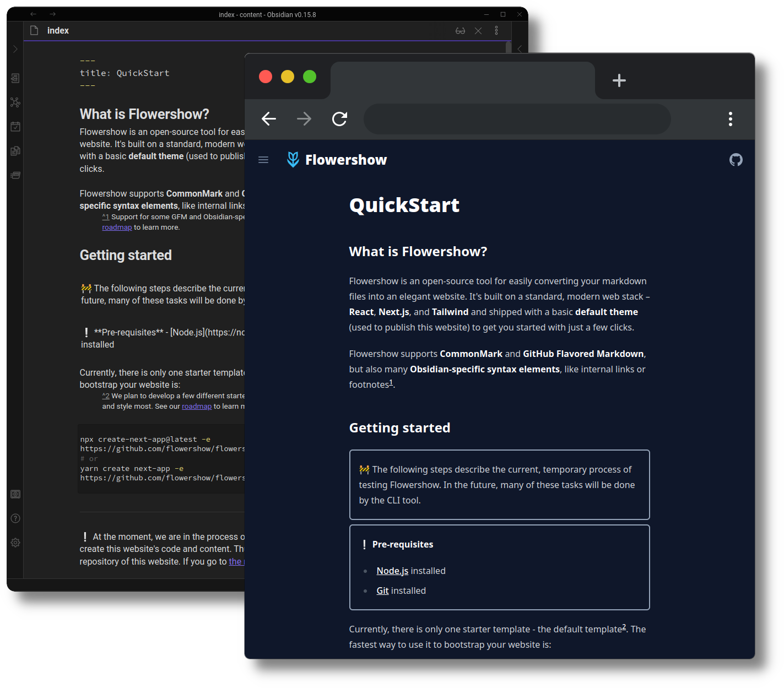The image size is (784, 688).
Task: Expand Obsidian's left sidebar with the chevron
Action: pos(15,49)
